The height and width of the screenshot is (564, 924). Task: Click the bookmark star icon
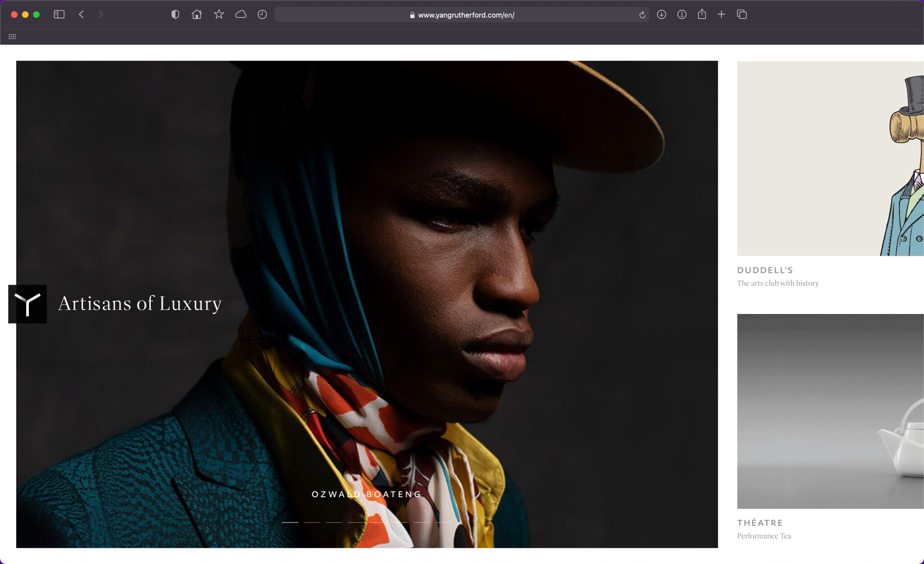click(219, 14)
